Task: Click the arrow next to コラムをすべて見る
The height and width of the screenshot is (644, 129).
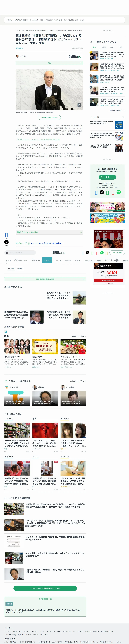Action: (85, 381)
